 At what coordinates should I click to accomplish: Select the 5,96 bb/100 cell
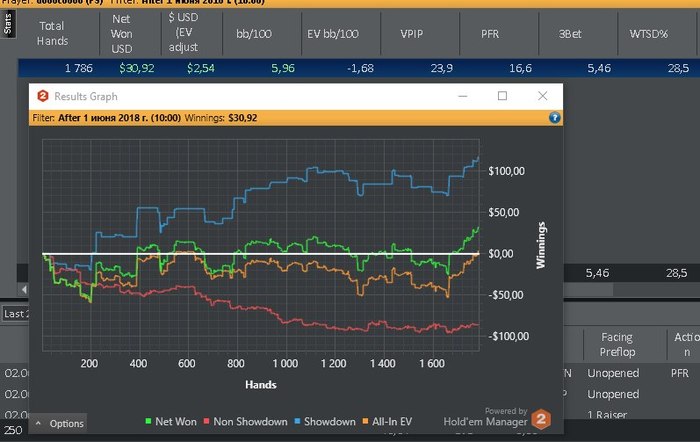tap(283, 68)
